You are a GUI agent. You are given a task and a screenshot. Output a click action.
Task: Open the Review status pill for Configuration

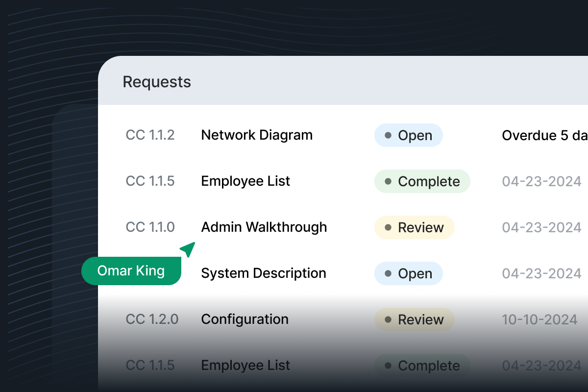click(x=414, y=319)
